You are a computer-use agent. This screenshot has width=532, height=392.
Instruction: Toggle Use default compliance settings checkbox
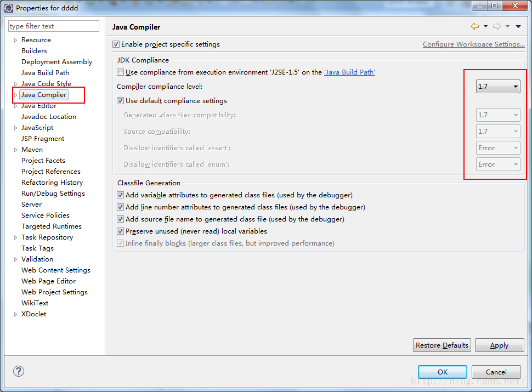[120, 101]
